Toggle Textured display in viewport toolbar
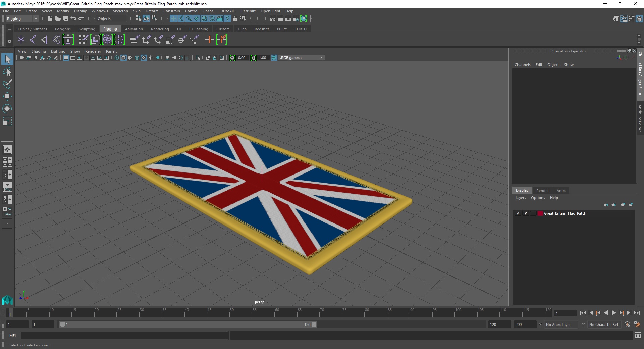This screenshot has height=349, width=644. coord(144,58)
